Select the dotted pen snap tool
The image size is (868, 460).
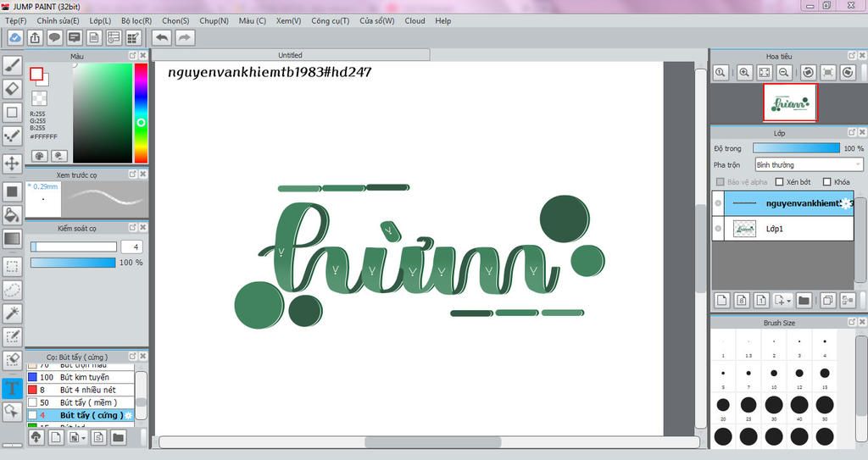12,136
